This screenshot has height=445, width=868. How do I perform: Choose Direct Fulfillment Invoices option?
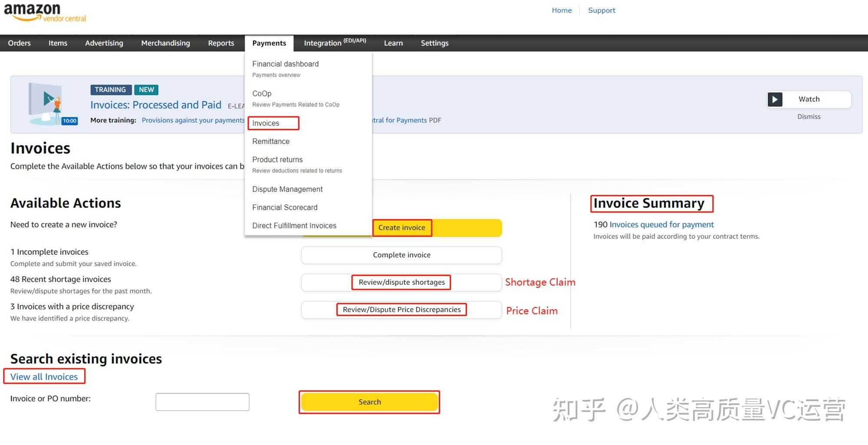[x=294, y=225]
